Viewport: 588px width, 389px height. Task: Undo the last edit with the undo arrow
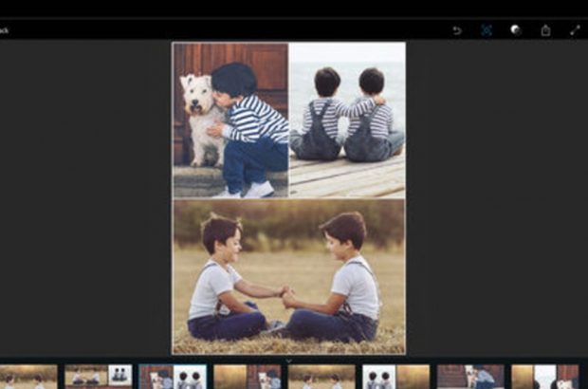click(x=457, y=30)
